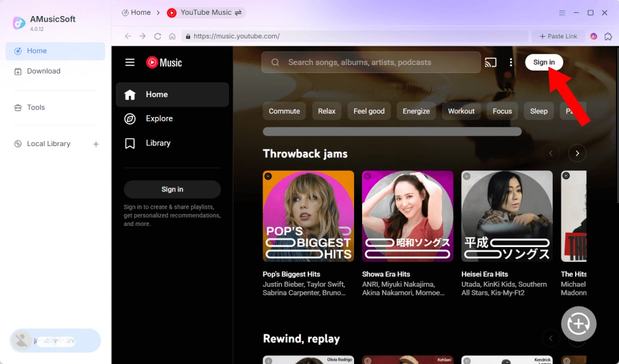Click the Showa Era Hits title

[x=386, y=274]
